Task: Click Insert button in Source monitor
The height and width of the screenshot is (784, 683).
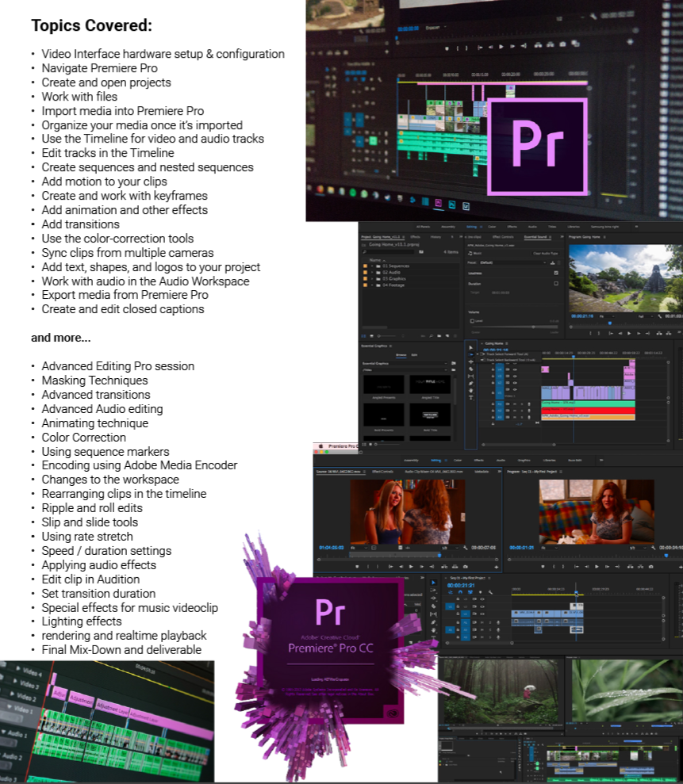Action: (x=444, y=567)
